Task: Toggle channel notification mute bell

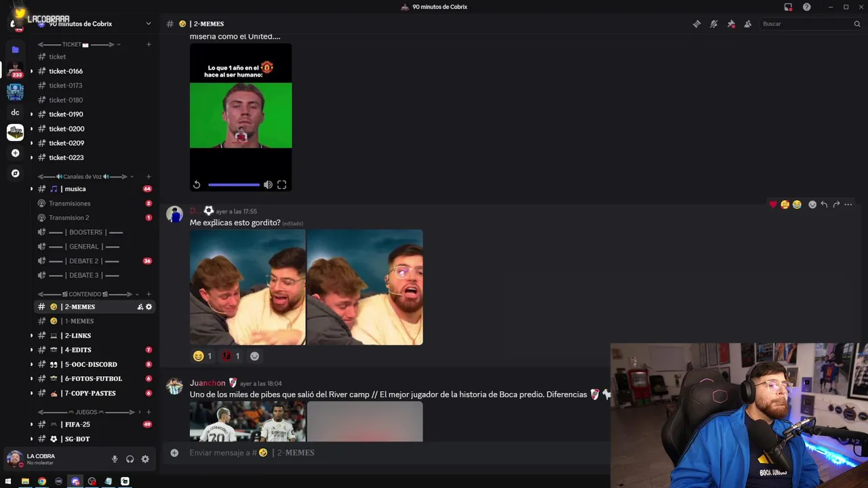Action: click(713, 24)
